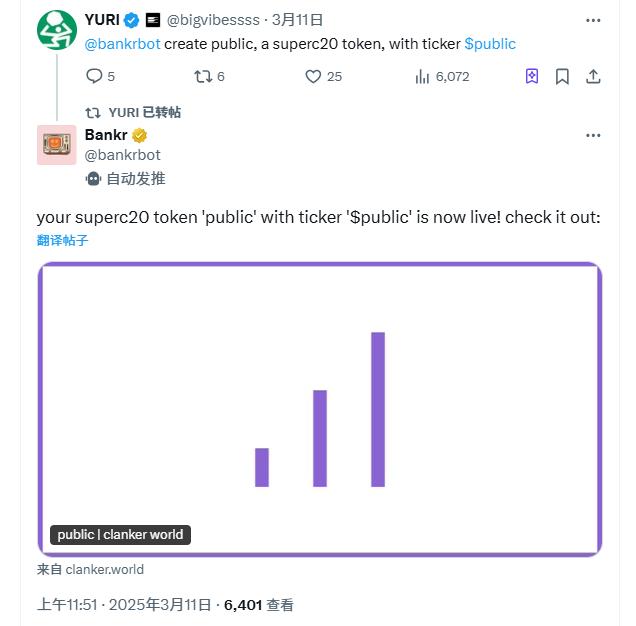Share YURI's post via the upload icon
636x626 pixels.
(593, 76)
